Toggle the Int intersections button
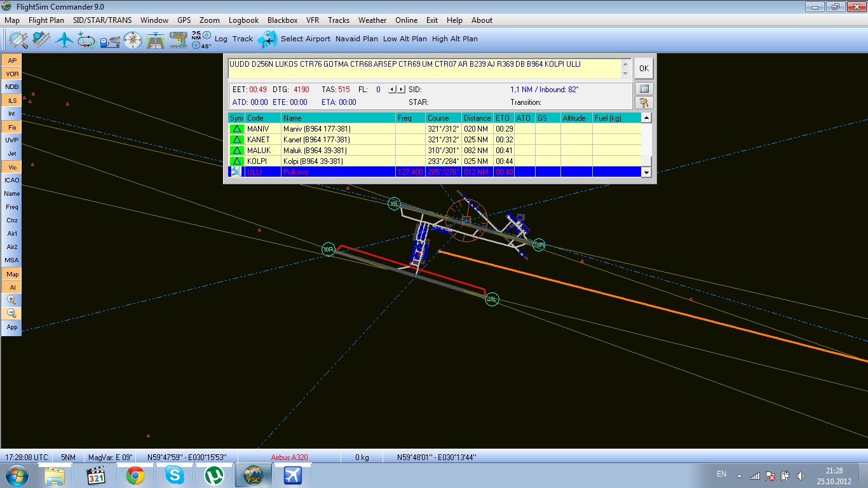This screenshot has width=868, height=488. (12, 114)
